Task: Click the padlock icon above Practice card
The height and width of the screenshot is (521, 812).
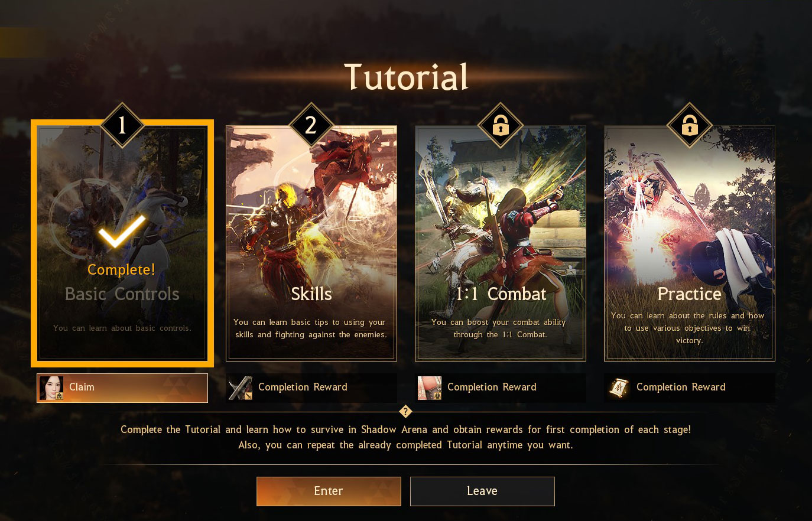Action: [x=690, y=125]
